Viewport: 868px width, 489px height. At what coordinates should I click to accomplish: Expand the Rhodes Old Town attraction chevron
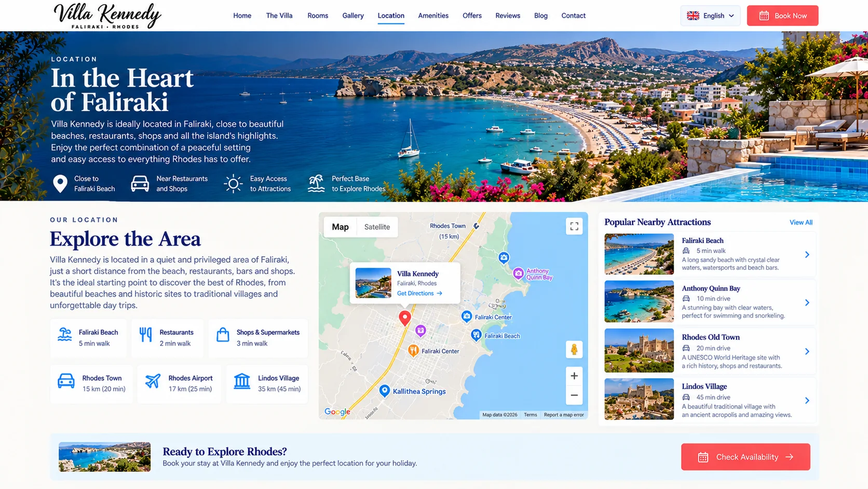pos(807,351)
